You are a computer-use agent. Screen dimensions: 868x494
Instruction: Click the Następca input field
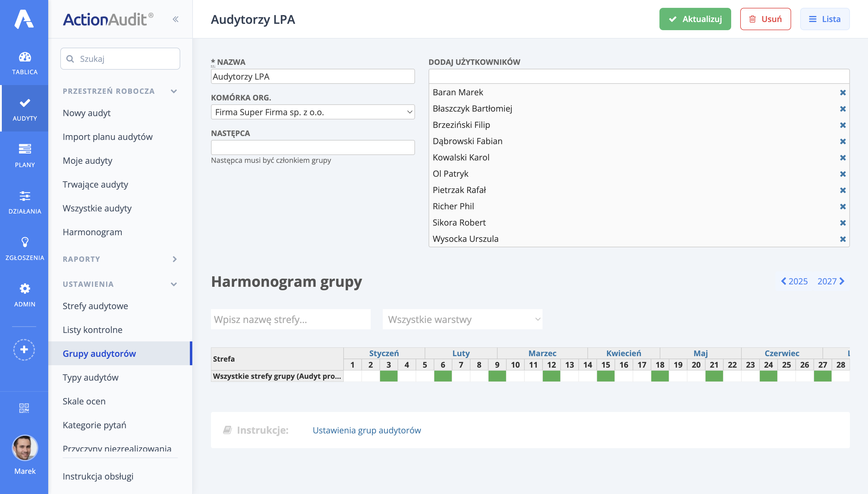(312, 147)
